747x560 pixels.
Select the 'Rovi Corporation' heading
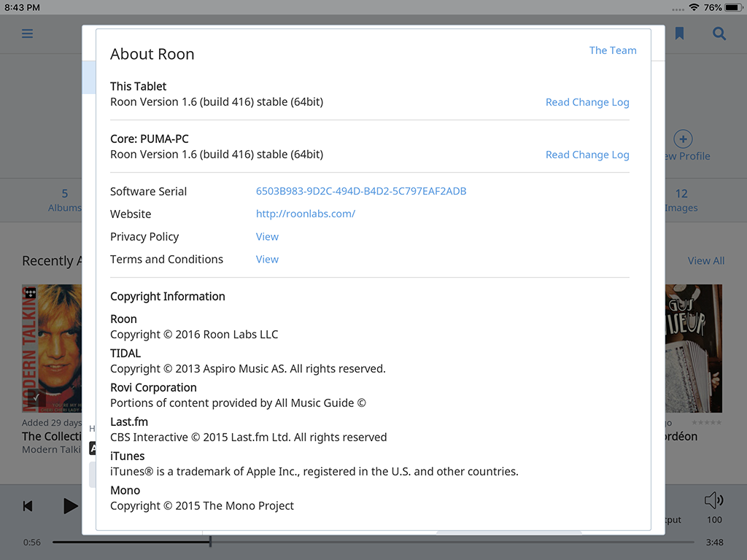coord(153,388)
